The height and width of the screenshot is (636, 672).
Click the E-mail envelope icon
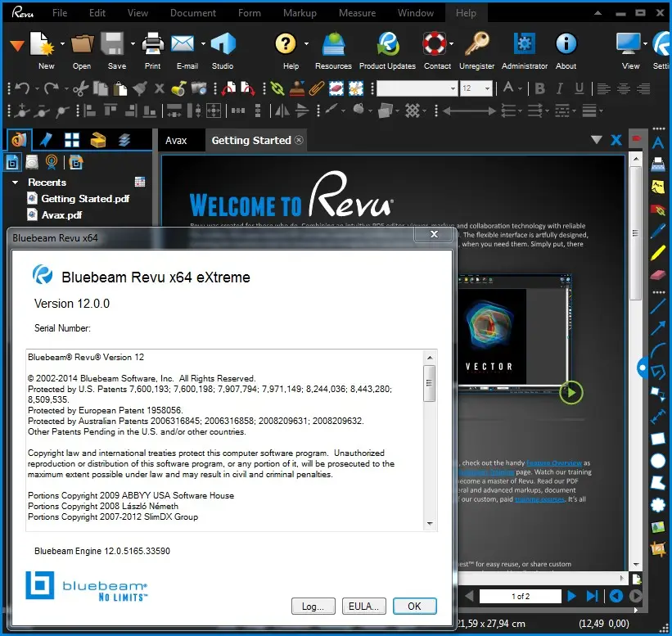click(x=183, y=43)
